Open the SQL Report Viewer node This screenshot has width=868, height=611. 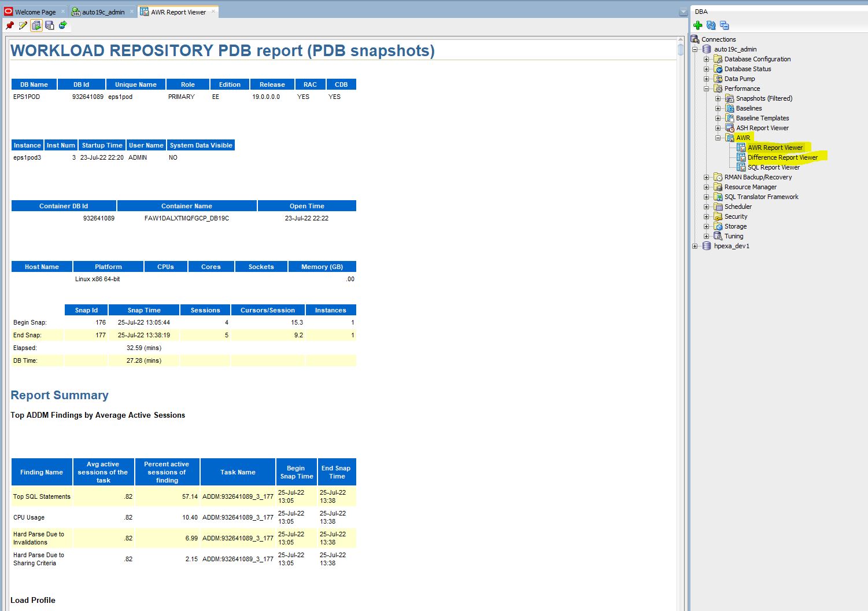(773, 167)
